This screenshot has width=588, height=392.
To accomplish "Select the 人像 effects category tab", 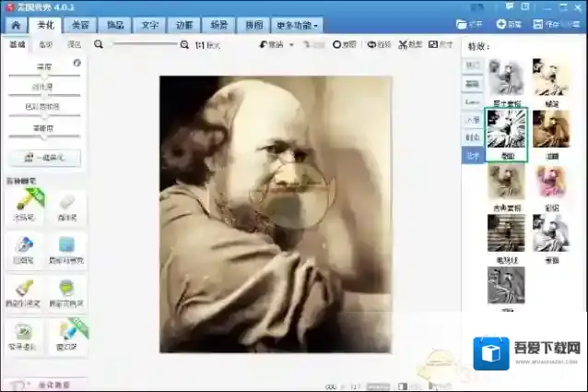I will [472, 120].
